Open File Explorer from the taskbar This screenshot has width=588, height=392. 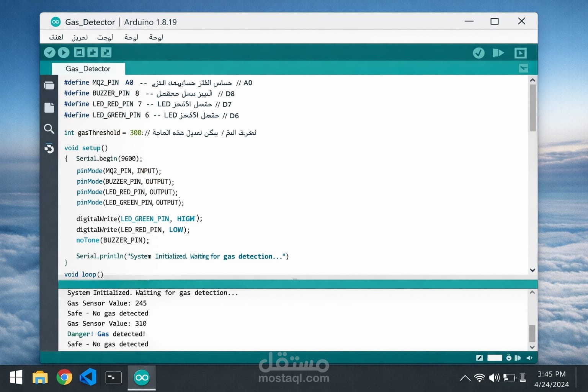40,377
